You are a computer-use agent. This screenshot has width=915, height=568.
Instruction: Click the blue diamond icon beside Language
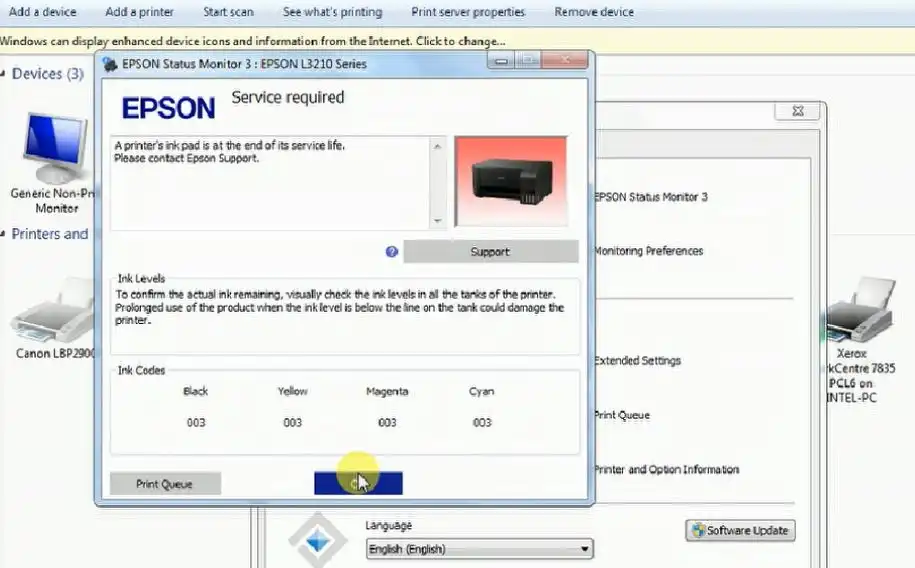tap(318, 541)
